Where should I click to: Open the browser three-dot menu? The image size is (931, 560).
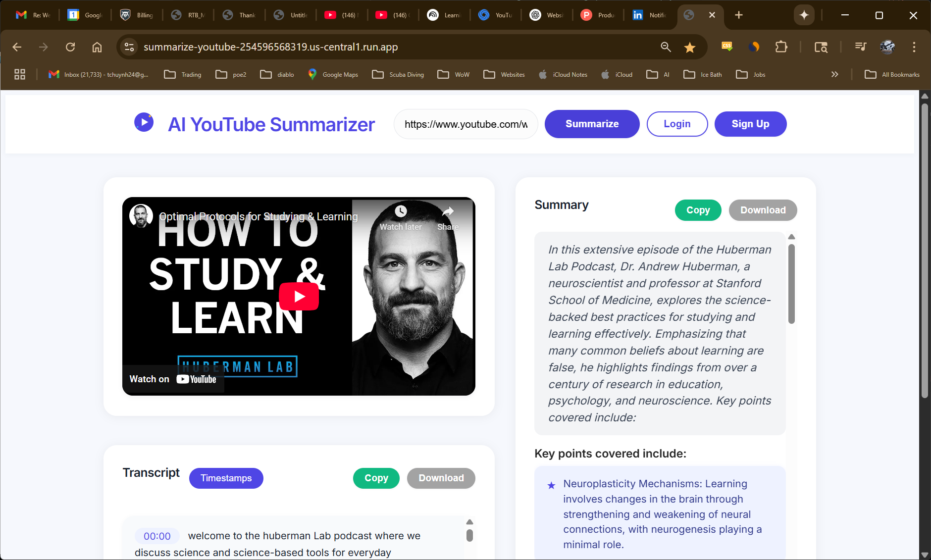[914, 47]
